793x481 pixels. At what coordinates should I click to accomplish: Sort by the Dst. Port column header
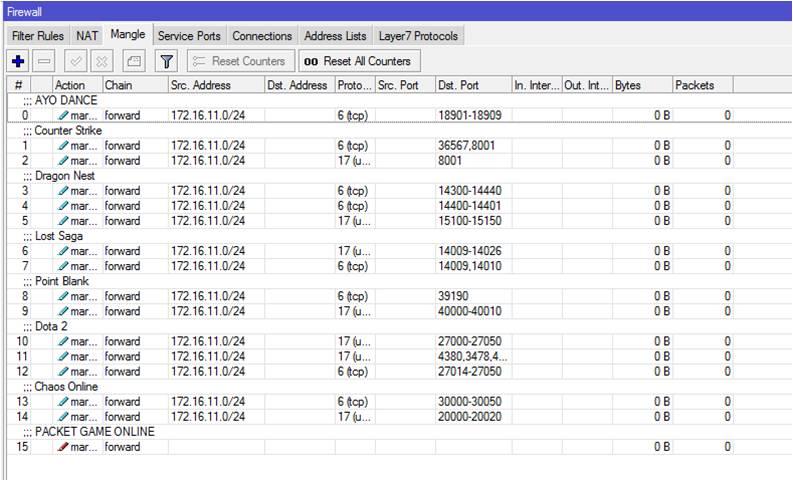[x=473, y=85]
